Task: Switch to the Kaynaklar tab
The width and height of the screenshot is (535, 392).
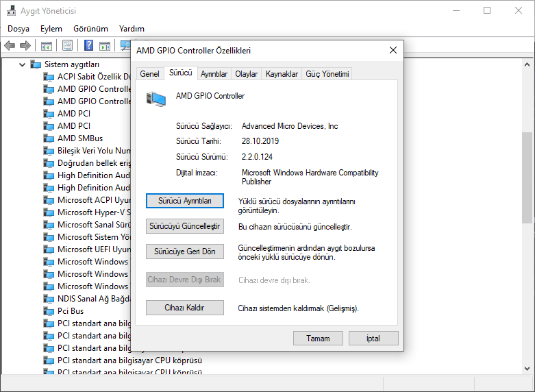Action: coord(282,74)
